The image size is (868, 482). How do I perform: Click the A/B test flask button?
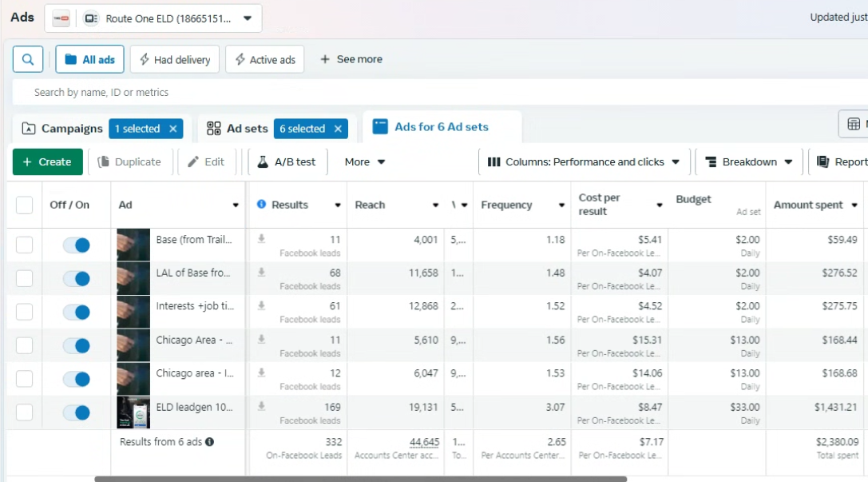[287, 161]
